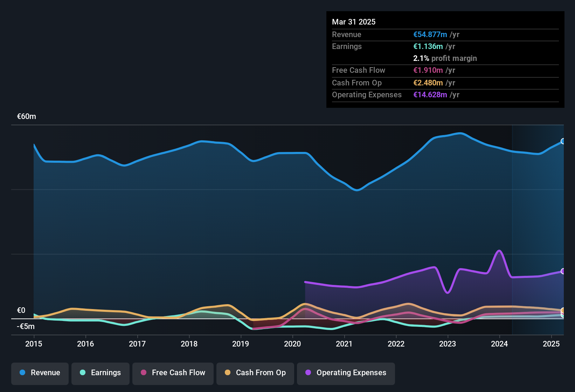
Task: Click the €1.910m Free Cash Flow value
Action: click(428, 70)
